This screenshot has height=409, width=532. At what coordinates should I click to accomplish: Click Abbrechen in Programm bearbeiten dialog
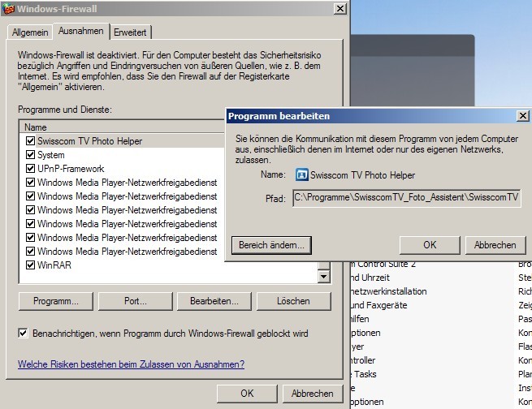click(x=495, y=244)
